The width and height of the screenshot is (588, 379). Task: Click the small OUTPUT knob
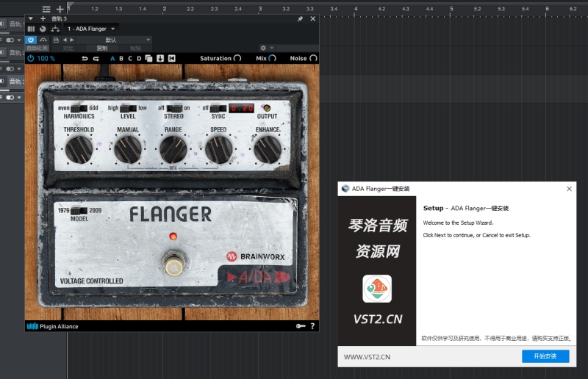point(267,109)
